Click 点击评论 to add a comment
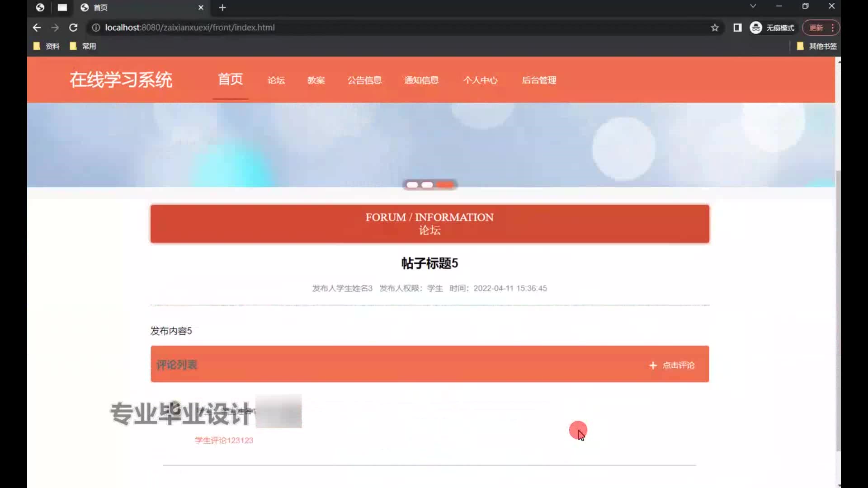The height and width of the screenshot is (488, 868). pos(672,365)
